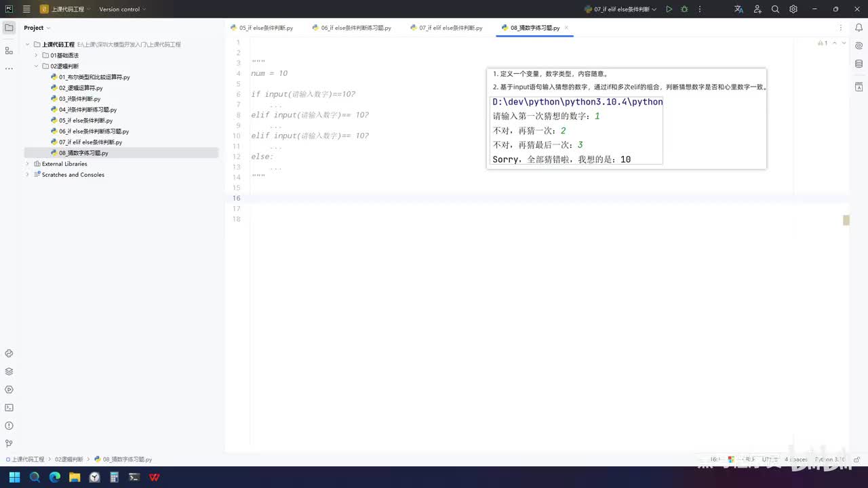This screenshot has width=868, height=488.
Task: Run the current configuration with the green play icon
Action: click(x=669, y=9)
